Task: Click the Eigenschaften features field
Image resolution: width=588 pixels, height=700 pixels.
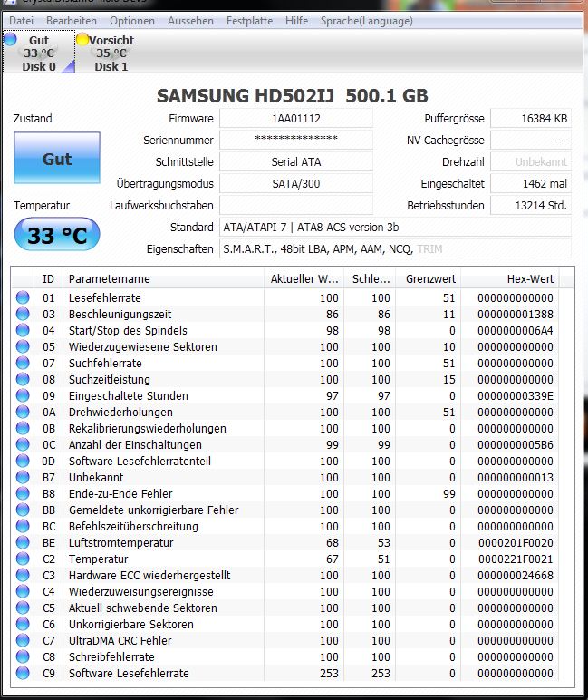Action: (x=395, y=249)
